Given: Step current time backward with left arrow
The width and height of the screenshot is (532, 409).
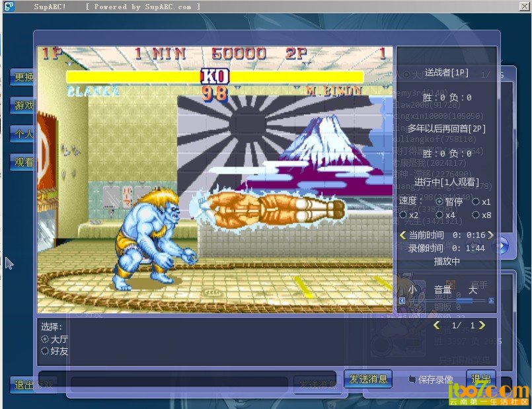Looking at the screenshot, I should (402, 235).
